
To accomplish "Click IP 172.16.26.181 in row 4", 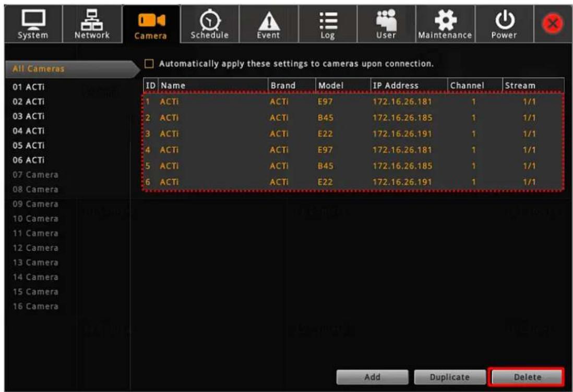I will tap(402, 150).
